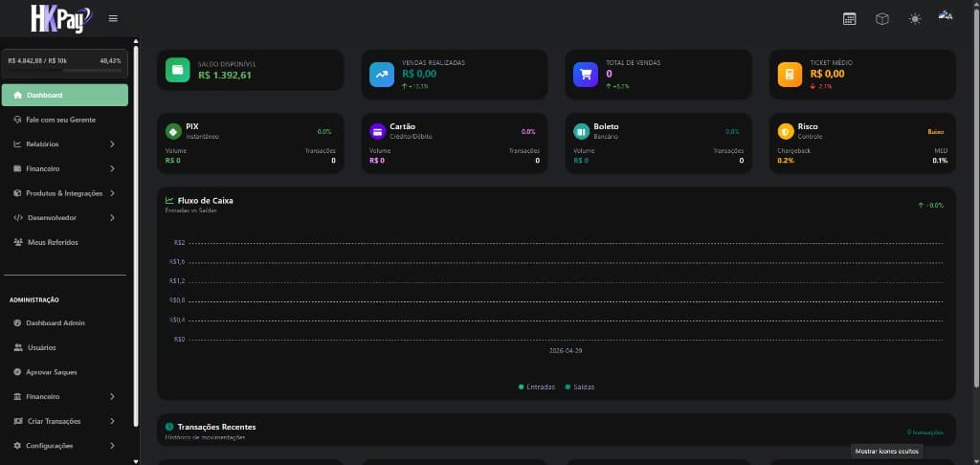
Task: Click the teal Boleto barcode icon
Action: click(x=581, y=131)
